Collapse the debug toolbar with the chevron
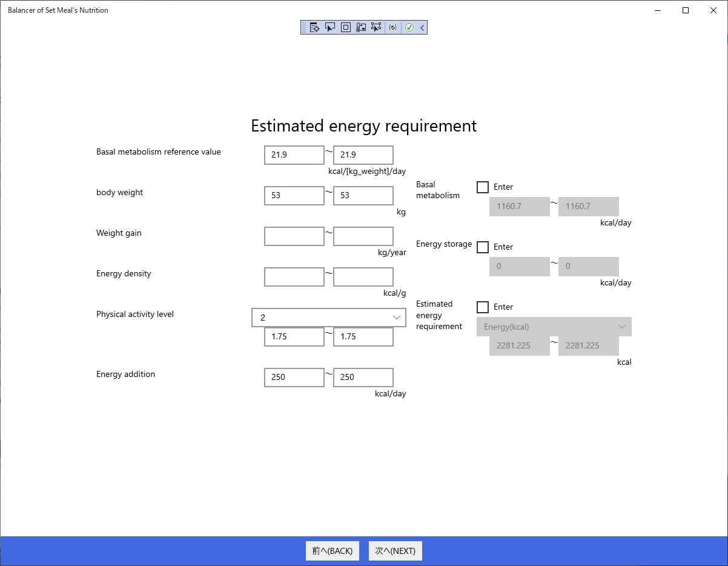Viewport: 728px width, 566px height. [422, 27]
